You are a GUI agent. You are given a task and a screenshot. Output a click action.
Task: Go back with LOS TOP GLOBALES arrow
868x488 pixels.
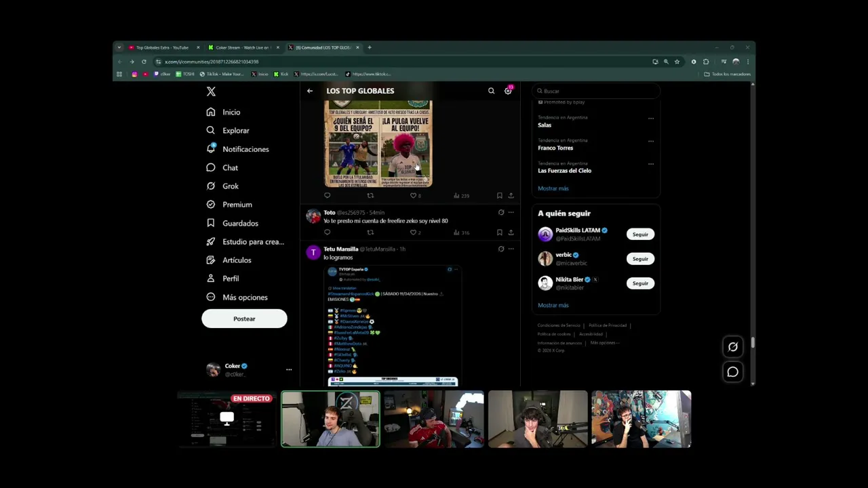tap(310, 91)
